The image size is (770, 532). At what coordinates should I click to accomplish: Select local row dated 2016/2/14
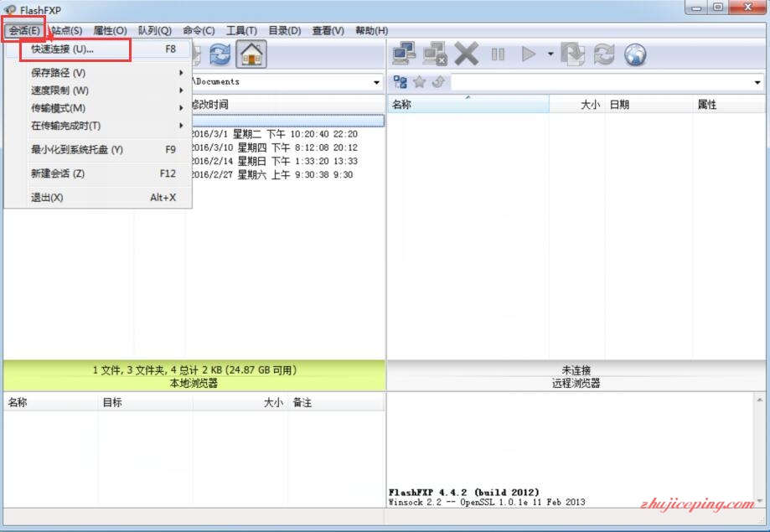coord(274,161)
